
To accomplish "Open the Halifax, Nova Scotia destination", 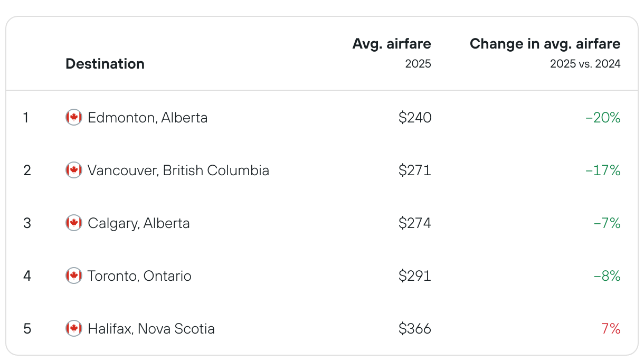I will (x=151, y=329).
